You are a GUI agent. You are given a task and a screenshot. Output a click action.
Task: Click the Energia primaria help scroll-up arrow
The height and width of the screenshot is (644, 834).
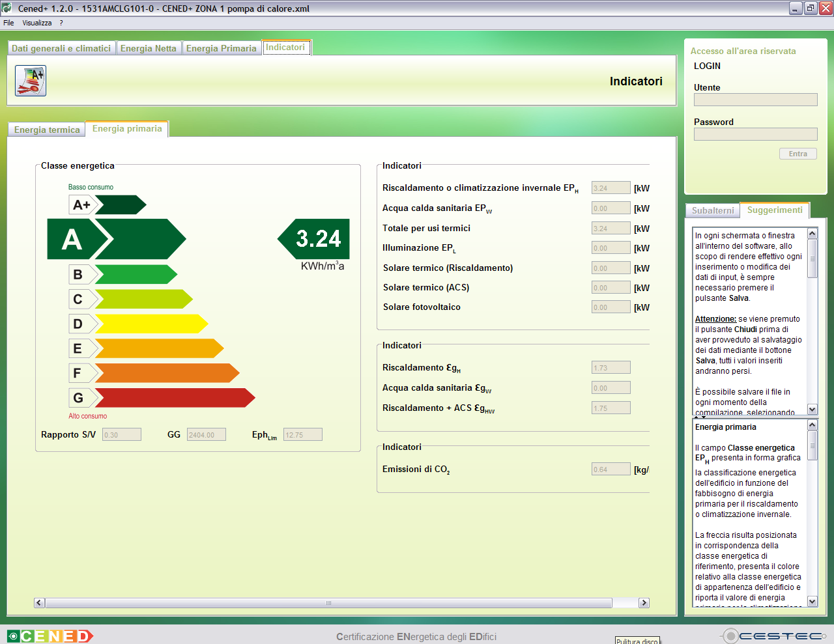(812, 425)
